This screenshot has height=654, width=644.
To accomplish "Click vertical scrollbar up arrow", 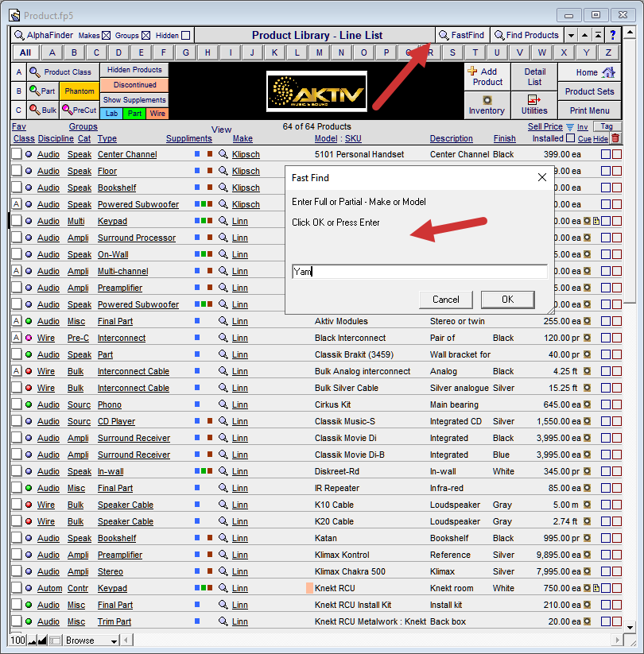I will point(630,32).
